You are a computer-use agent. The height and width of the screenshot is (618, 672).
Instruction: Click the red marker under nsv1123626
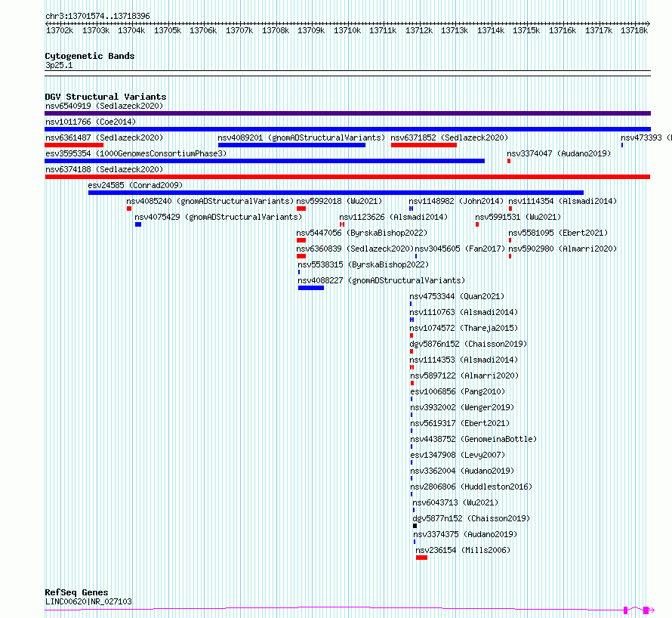pyautogui.click(x=342, y=224)
